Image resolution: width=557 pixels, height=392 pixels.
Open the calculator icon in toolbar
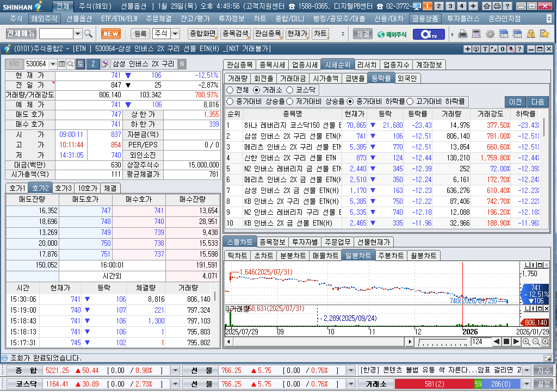476,34
